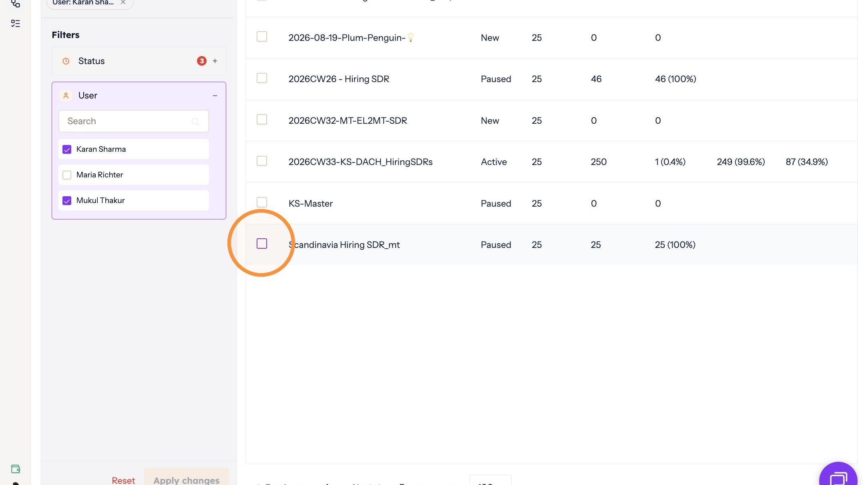Open the green wallet icon in sidebar
868x485 pixels.
click(x=16, y=469)
